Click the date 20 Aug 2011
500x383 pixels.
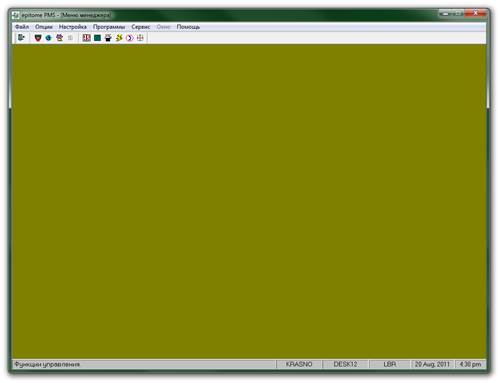pos(432,364)
